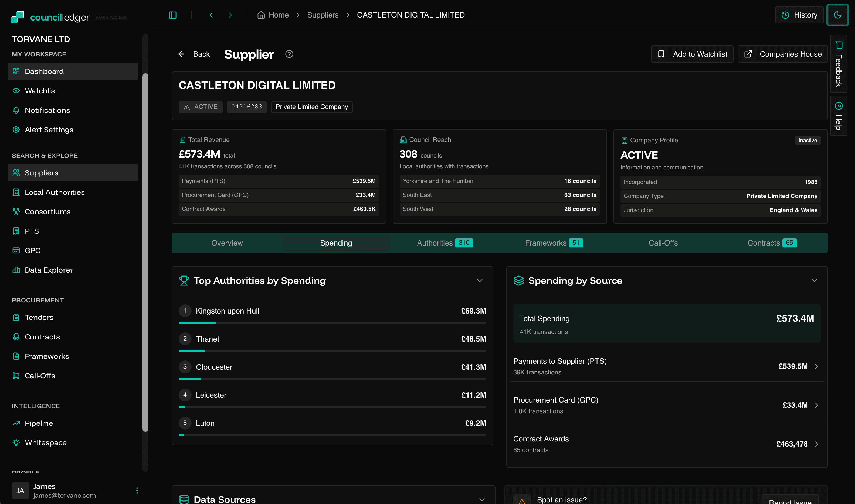Image resolution: width=855 pixels, height=504 pixels.
Task: Click the sidebar scrollbar
Action: coord(145,252)
